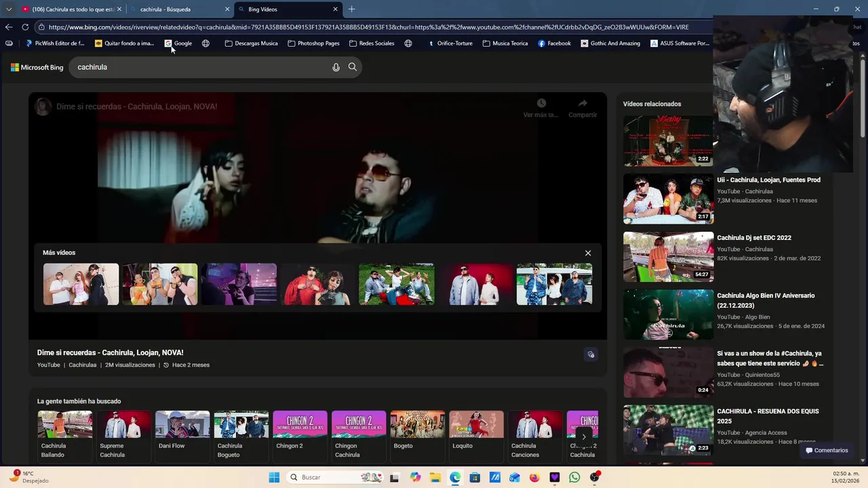Screen dimensions: 868x488
Task: Open OBS Studio from taskbar
Action: point(595,477)
